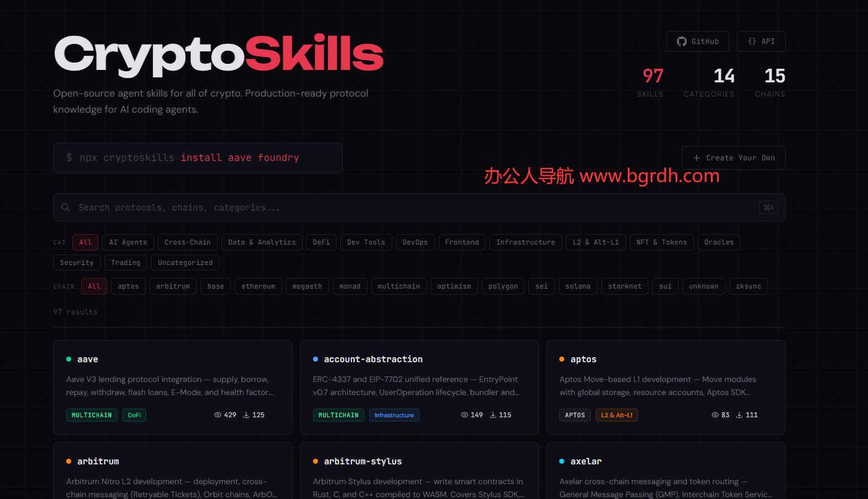Filter by Trading category
868x499 pixels.
coord(126,263)
